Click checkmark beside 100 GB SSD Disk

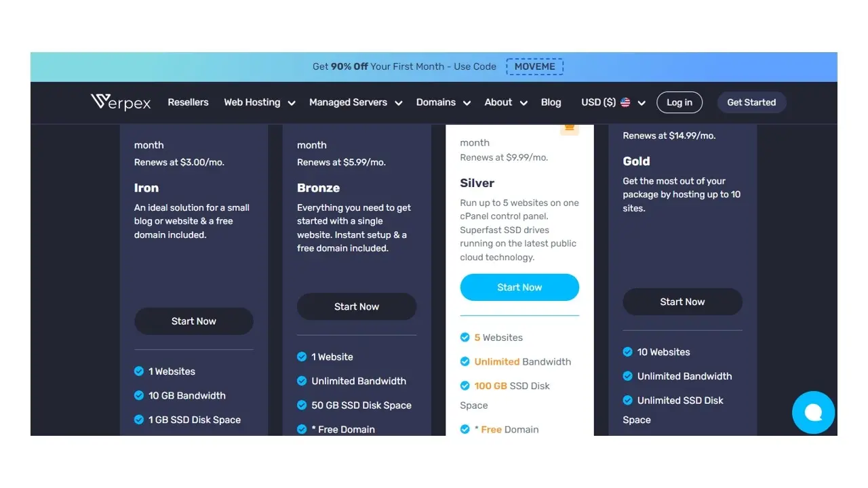pos(465,386)
